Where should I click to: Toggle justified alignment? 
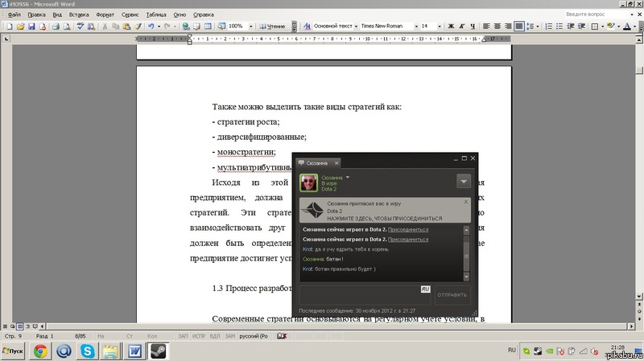519,27
